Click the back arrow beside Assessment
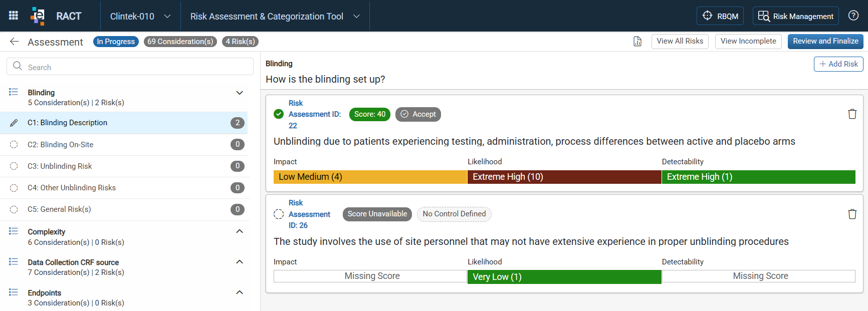Image resolution: width=868 pixels, height=311 pixels. 15,42
